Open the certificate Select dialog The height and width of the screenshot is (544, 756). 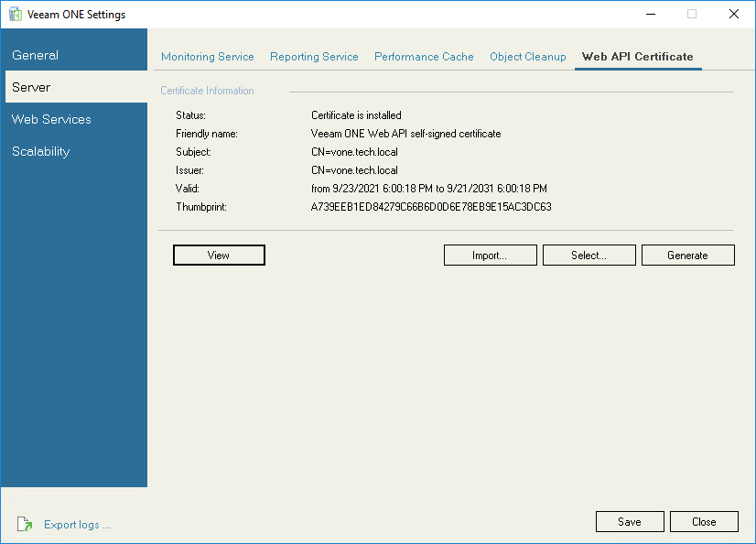coord(589,255)
